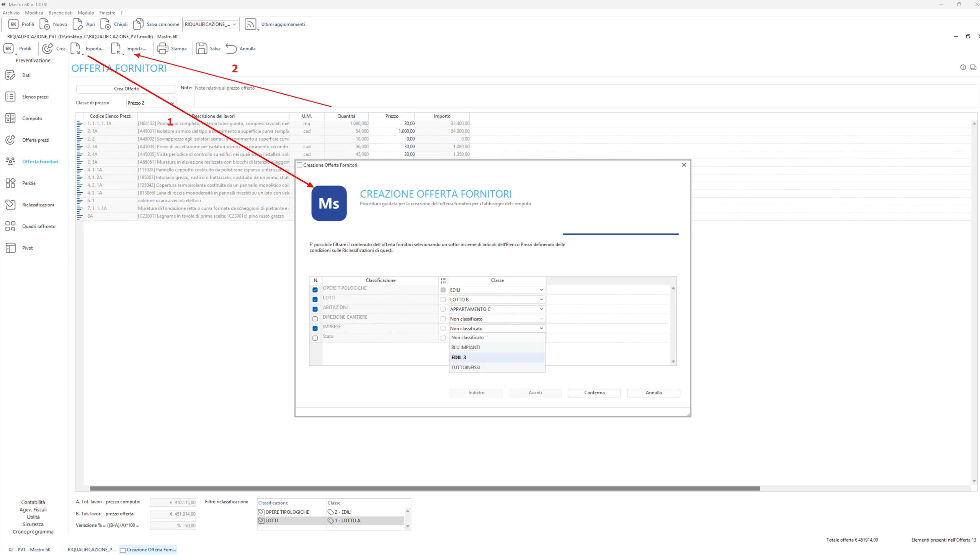Screen dimensions: 980x555
Task: Click Ultimi aggiornamenti feed icon
Action: click(x=250, y=24)
